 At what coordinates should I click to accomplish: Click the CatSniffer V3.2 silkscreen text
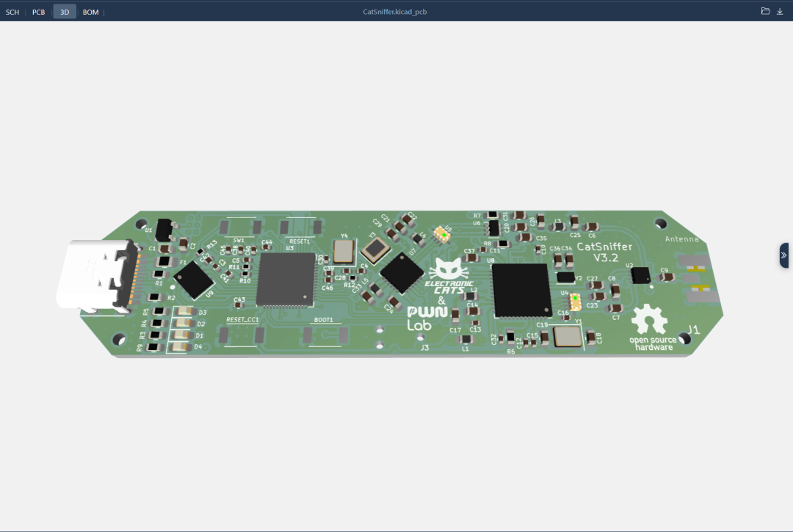click(605, 252)
